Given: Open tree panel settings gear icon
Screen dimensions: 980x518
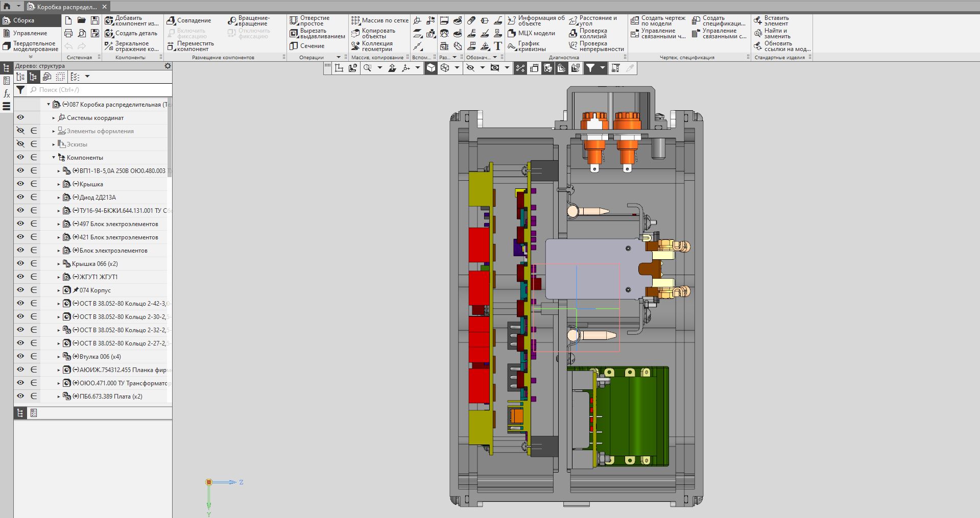Looking at the screenshot, I should [168, 66].
